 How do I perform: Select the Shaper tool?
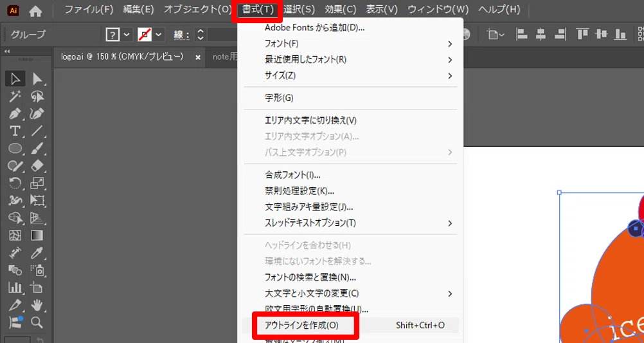pyautogui.click(x=15, y=165)
